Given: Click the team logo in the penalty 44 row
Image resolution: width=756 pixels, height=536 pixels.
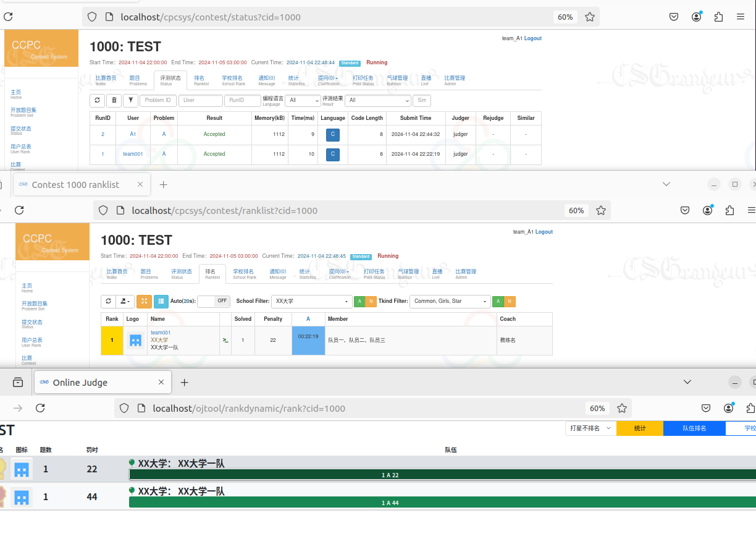Looking at the screenshot, I should [x=22, y=496].
